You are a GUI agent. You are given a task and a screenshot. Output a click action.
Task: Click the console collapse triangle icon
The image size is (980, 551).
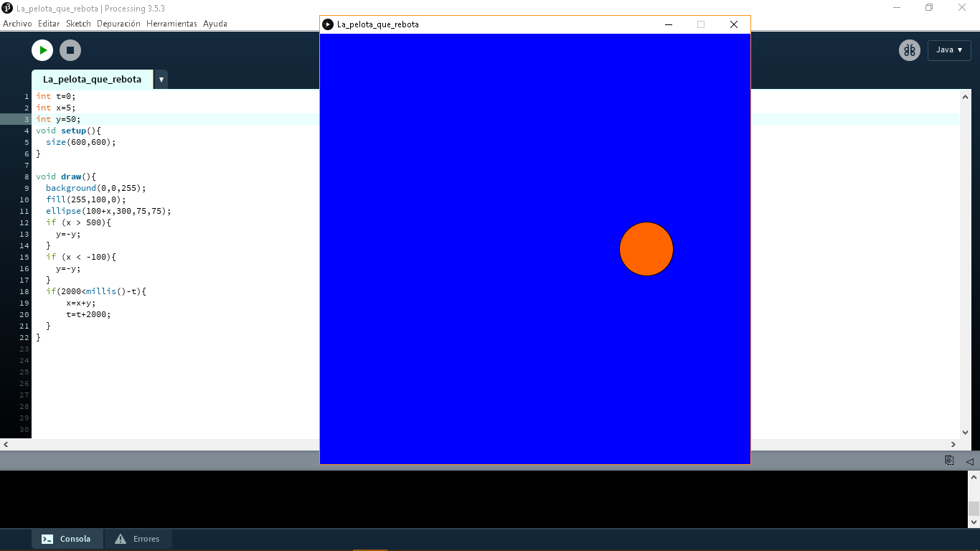969,461
